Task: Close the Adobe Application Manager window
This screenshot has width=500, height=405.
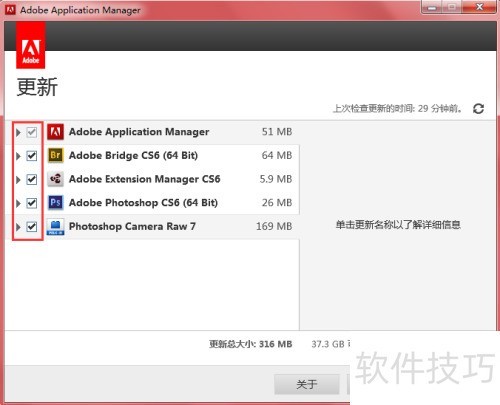Action: pos(479,7)
